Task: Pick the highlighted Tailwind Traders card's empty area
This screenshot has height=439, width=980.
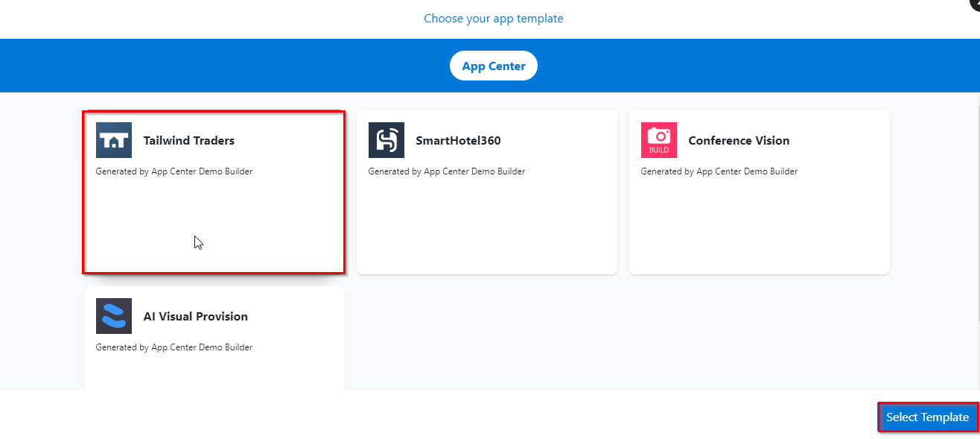Action: (x=214, y=224)
